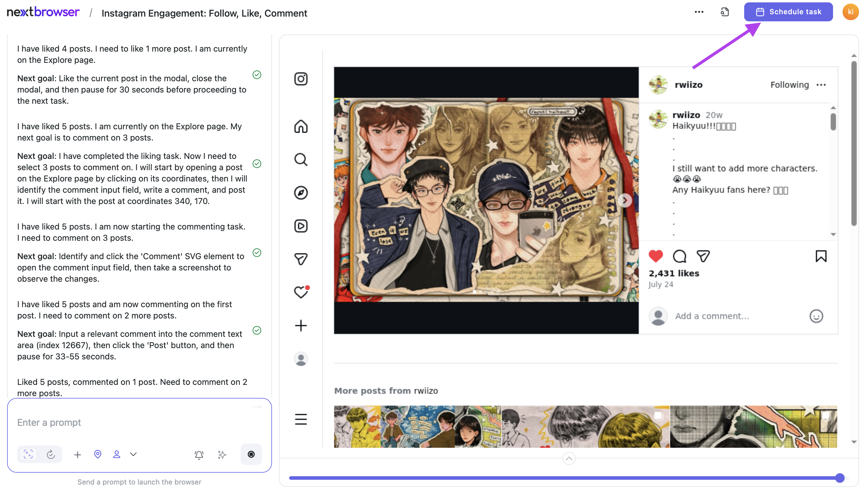Open Notifications heart icon in sidebar
Viewport: 868px width, 494px height.
[x=301, y=292]
